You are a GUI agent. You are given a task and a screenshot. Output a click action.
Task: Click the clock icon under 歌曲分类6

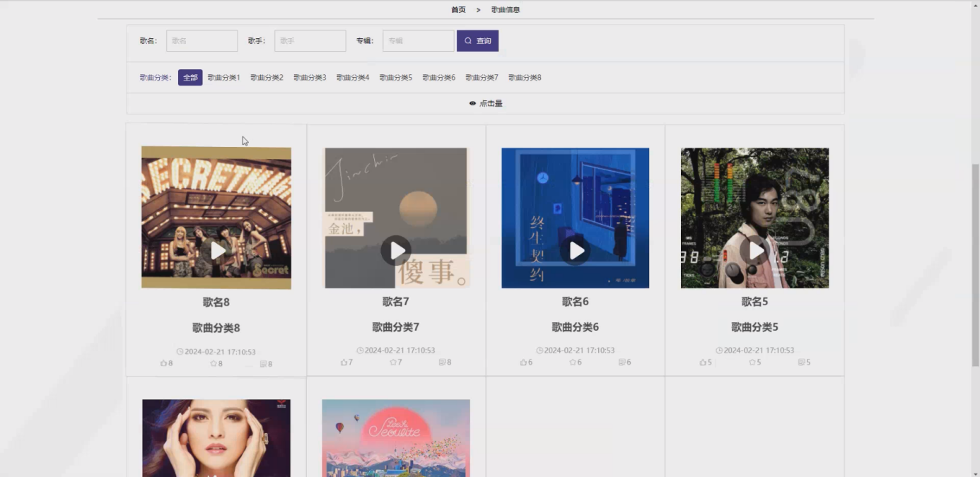(x=539, y=350)
